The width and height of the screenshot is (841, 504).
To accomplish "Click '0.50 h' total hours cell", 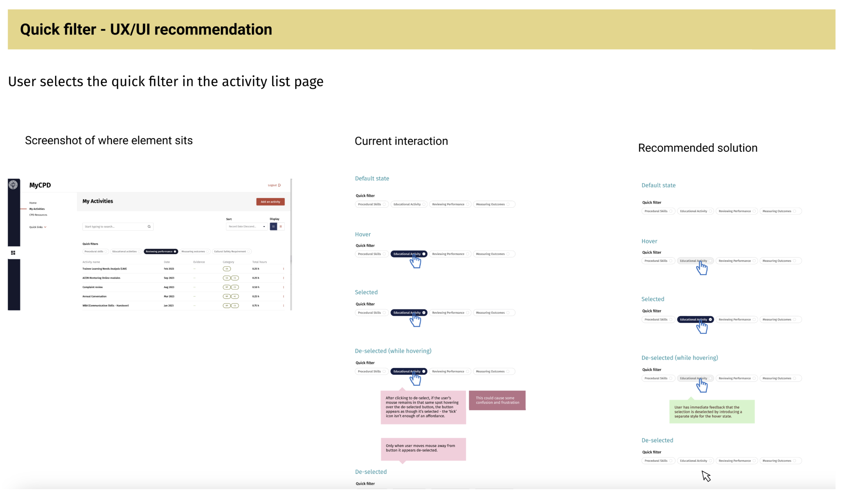I will (x=256, y=287).
